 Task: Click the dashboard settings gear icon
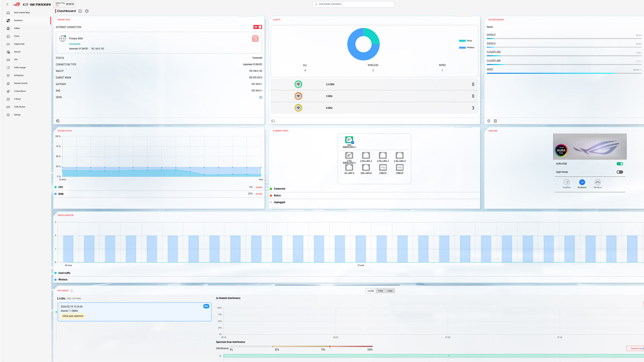[x=87, y=11]
